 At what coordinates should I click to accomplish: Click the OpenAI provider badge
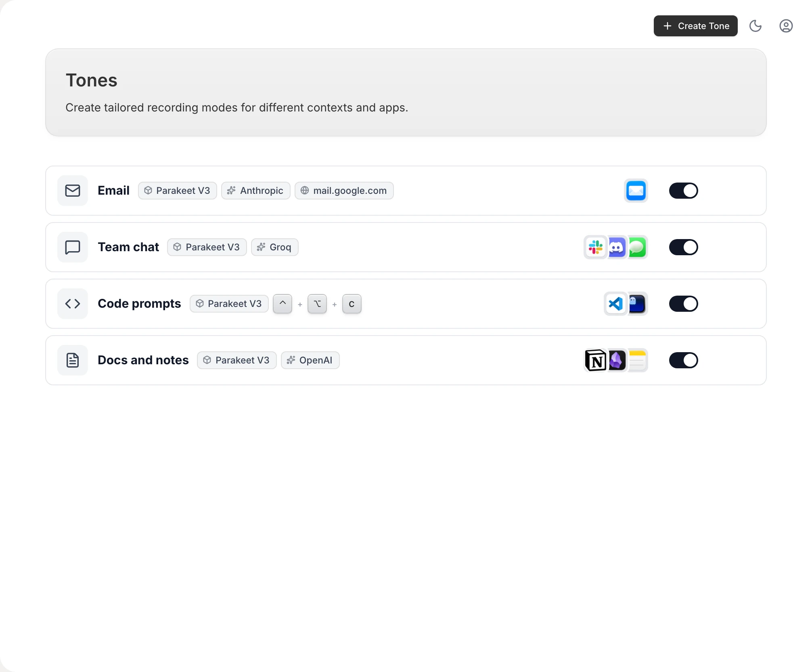click(x=310, y=360)
